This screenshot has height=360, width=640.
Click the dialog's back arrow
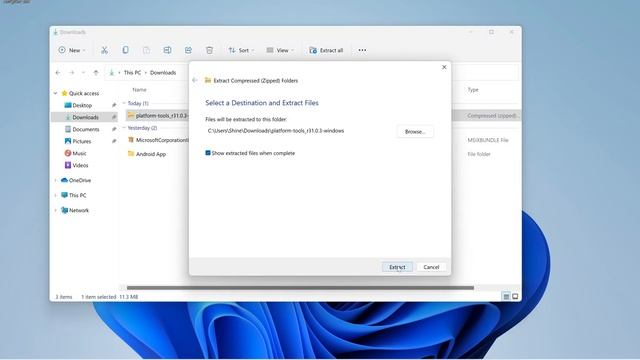195,80
